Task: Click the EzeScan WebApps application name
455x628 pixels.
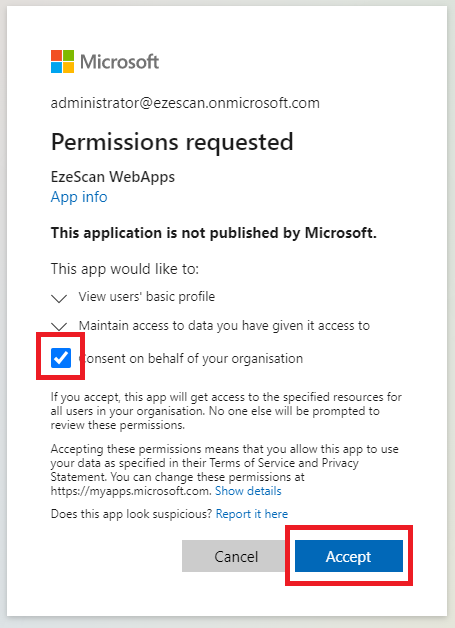Action: pos(113,177)
